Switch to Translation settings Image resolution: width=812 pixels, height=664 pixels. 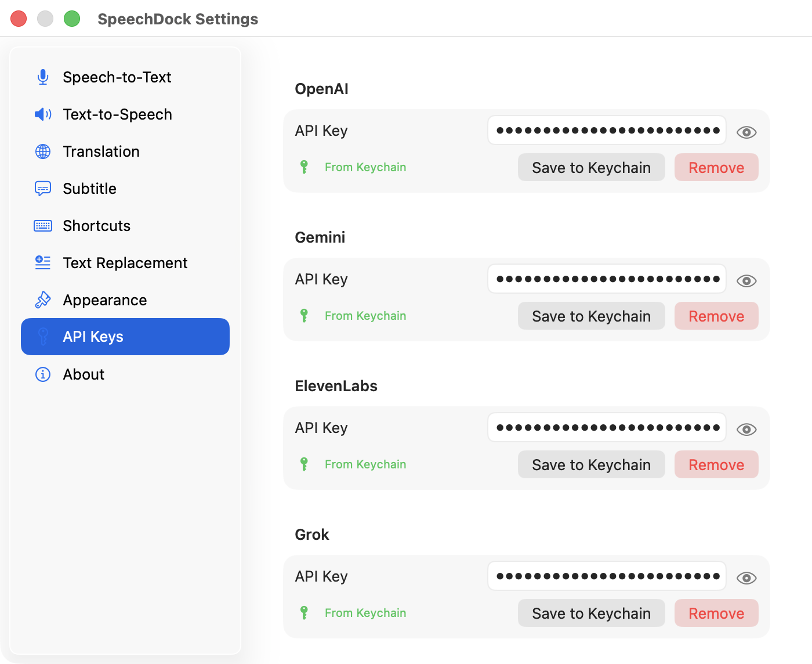point(101,151)
